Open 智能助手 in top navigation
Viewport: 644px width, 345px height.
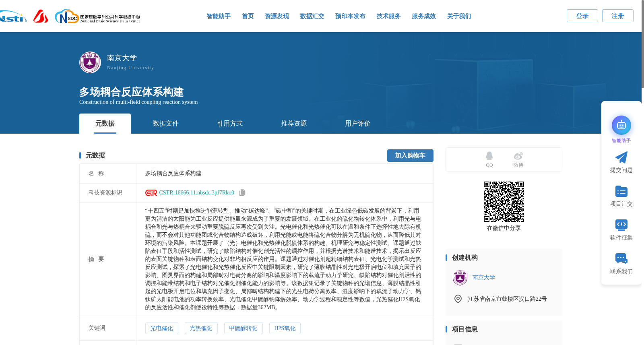[x=219, y=16]
